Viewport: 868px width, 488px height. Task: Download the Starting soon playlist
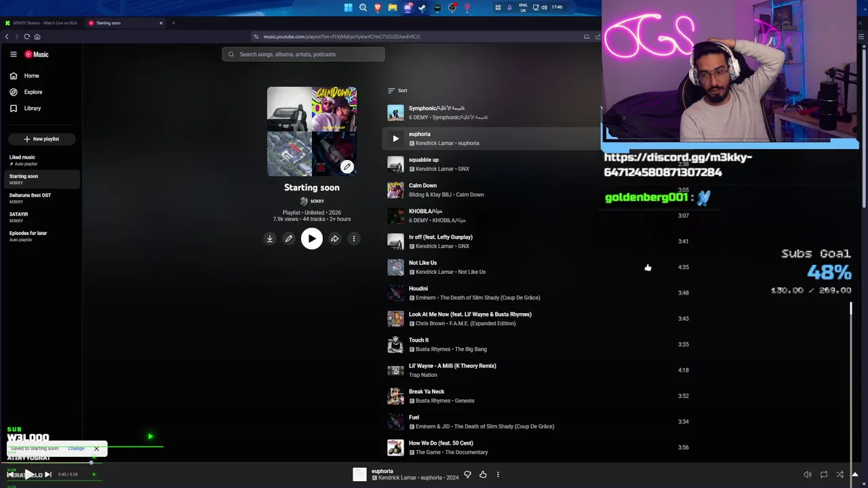click(270, 239)
